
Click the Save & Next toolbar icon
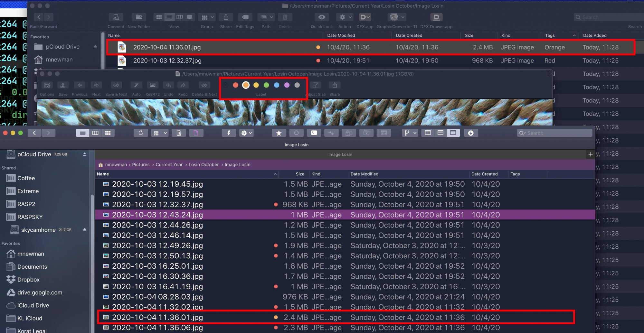tap(116, 85)
